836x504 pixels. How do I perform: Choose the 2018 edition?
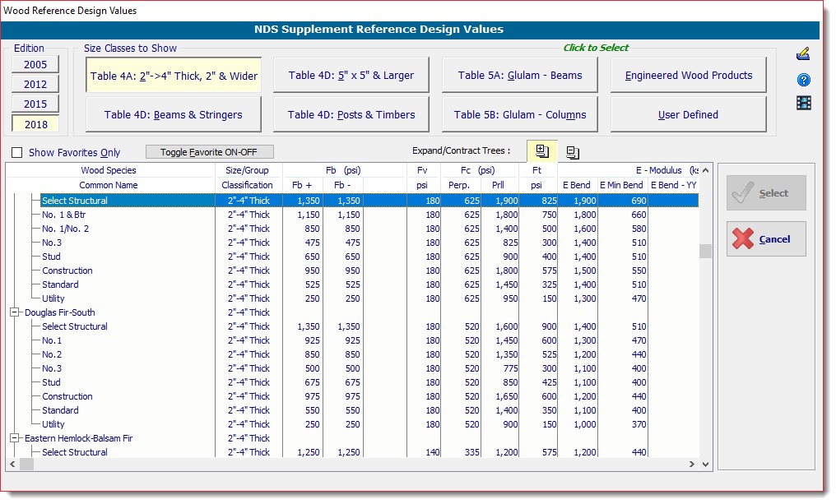(x=35, y=124)
